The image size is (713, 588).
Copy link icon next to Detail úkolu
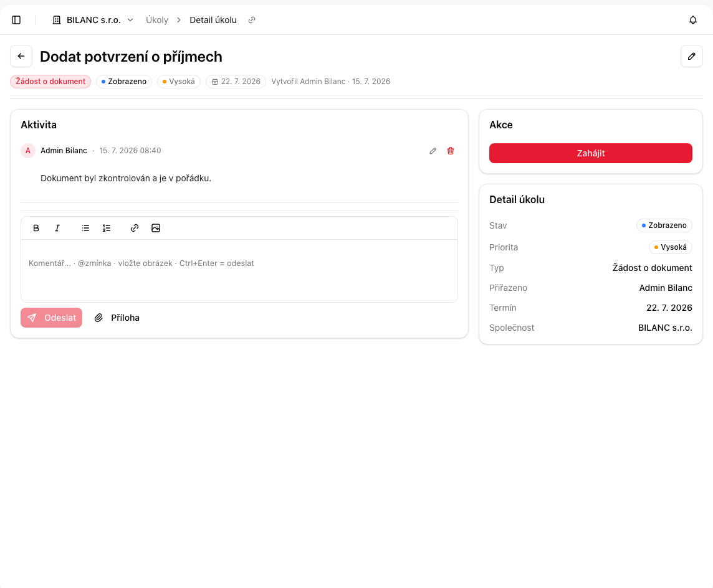(x=251, y=20)
